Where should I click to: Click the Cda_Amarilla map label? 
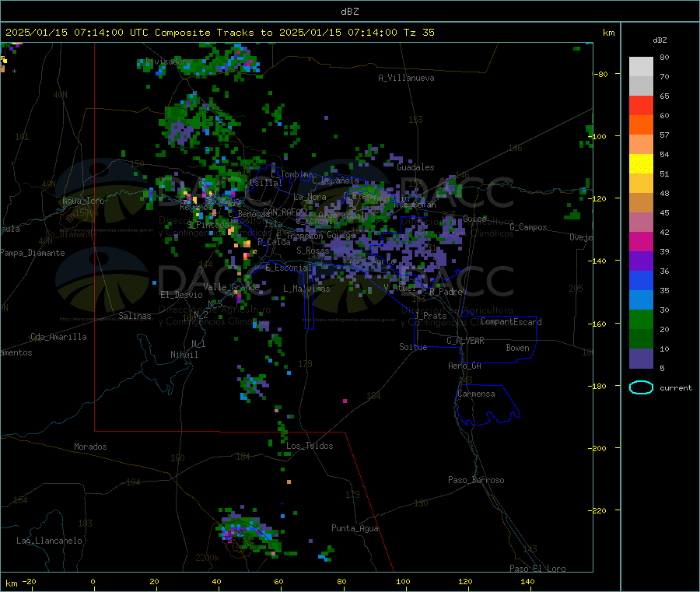point(58,337)
